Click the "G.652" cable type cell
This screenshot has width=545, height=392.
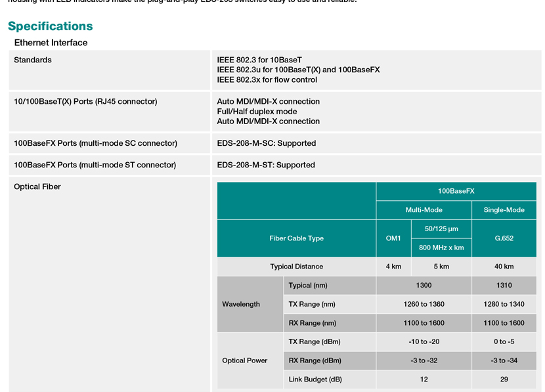504,238
